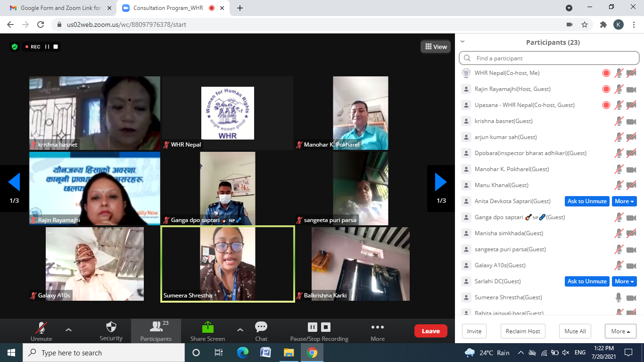Screen dimensions: 644x362
Task: Pause the recording in bottom toolbar
Action: click(313, 327)
